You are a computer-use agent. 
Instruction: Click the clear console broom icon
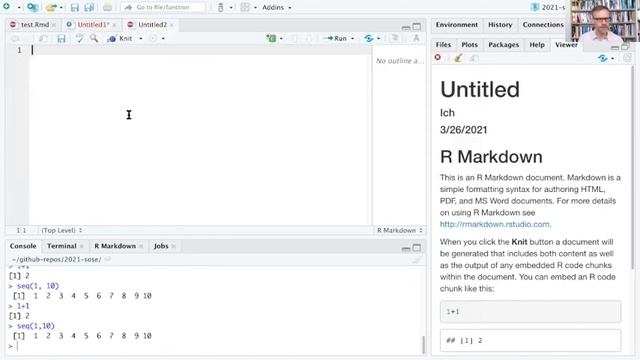click(416, 260)
